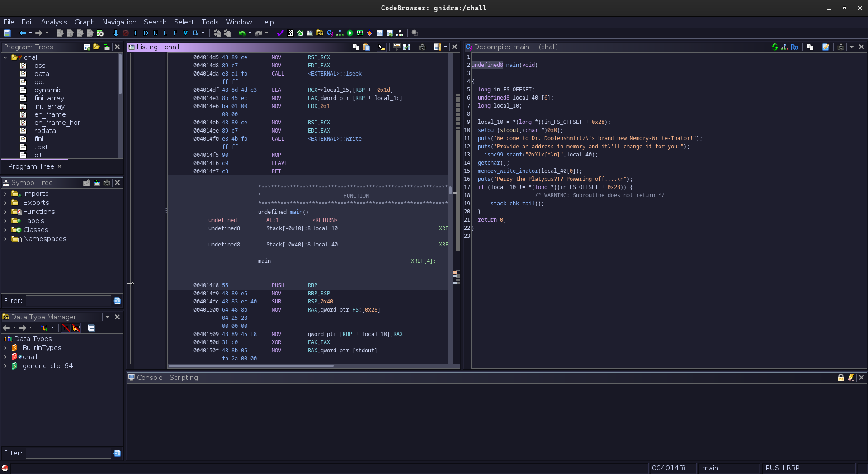Click the purple checkmark icon in main toolbar
This screenshot has width=868, height=474.
click(x=280, y=33)
